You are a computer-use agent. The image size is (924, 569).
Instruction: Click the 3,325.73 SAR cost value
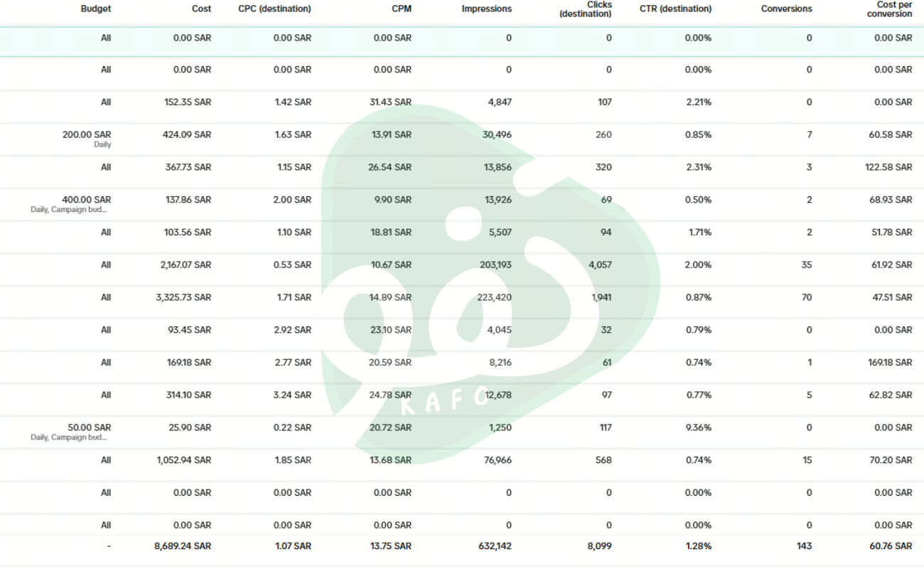tap(183, 298)
